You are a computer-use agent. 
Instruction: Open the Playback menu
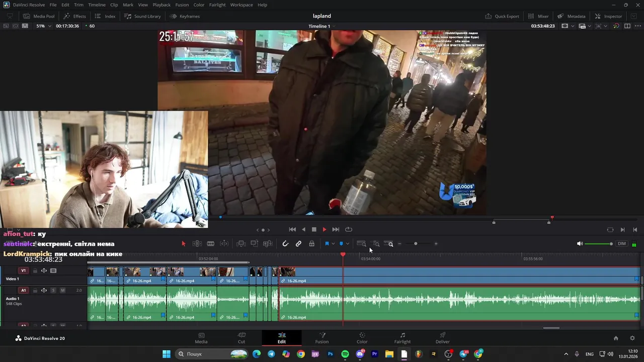coord(162,5)
